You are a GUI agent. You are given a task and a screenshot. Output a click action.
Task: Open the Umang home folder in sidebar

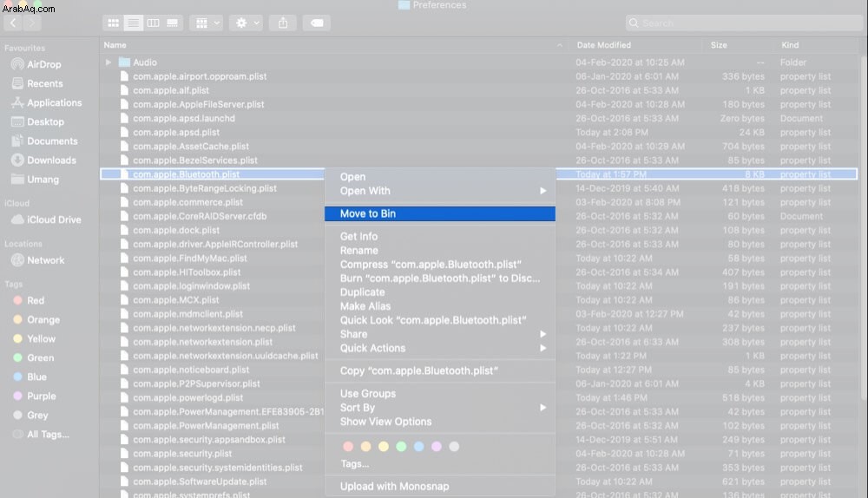tap(35, 180)
